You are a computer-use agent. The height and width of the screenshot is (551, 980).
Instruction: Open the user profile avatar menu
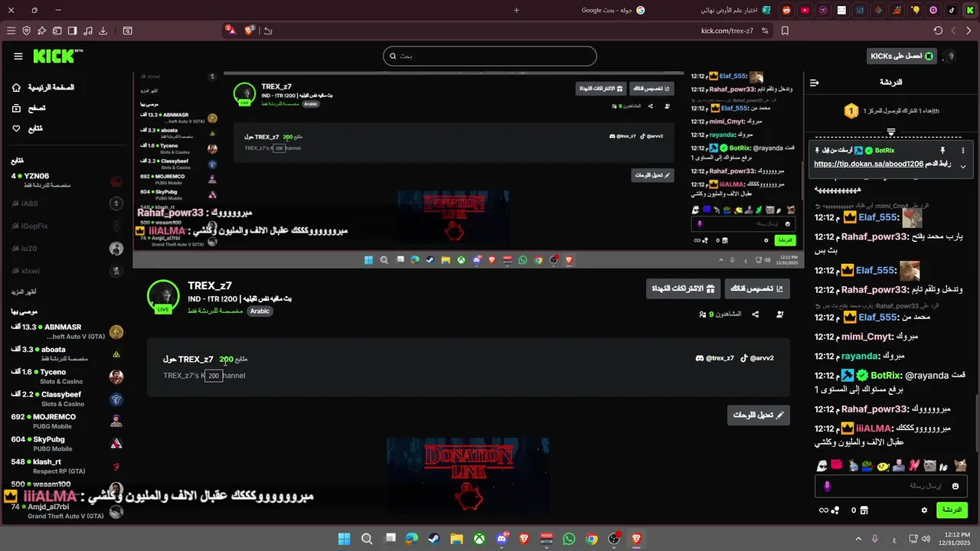[x=951, y=56]
